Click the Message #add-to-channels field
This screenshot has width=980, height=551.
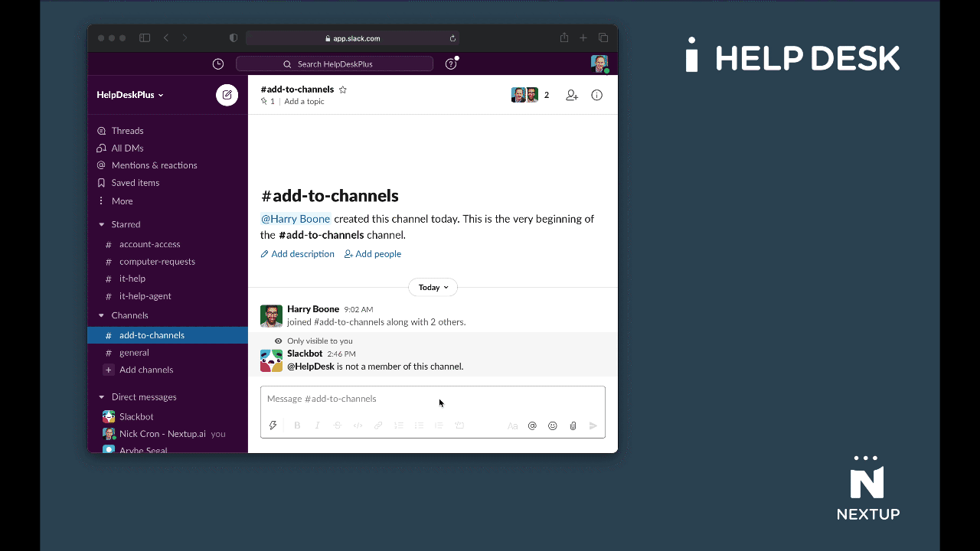click(433, 399)
